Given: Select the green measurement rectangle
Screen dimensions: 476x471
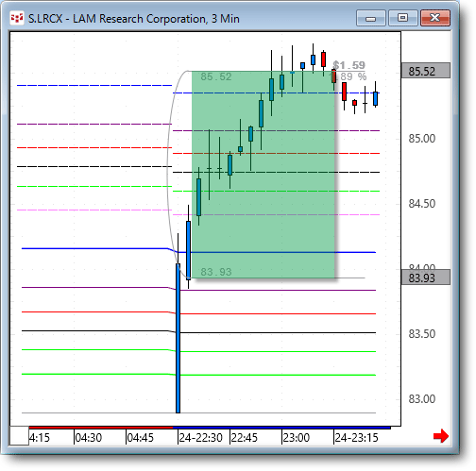Looking at the screenshot, I should pyautogui.click(x=263, y=175).
